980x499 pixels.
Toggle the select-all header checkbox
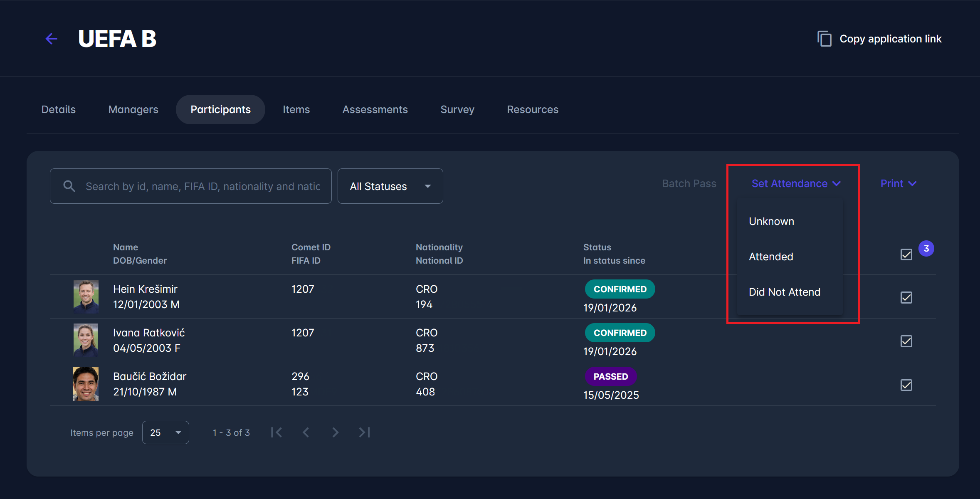[x=906, y=254]
